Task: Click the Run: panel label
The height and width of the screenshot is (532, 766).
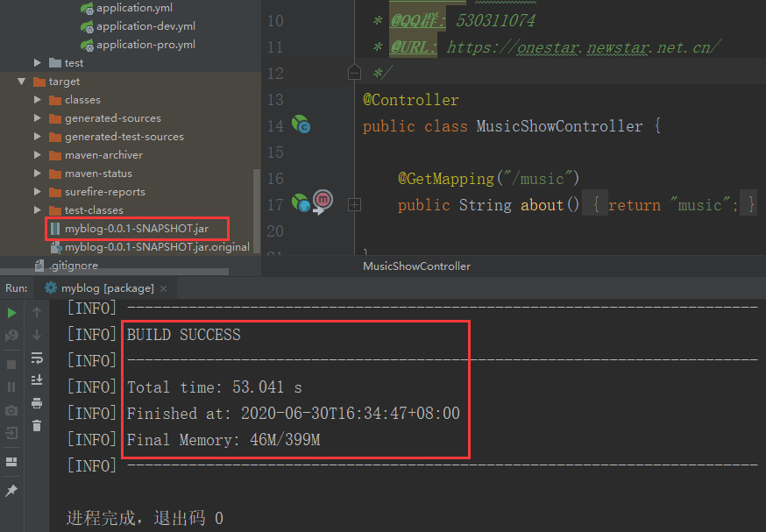Action: click(x=17, y=288)
